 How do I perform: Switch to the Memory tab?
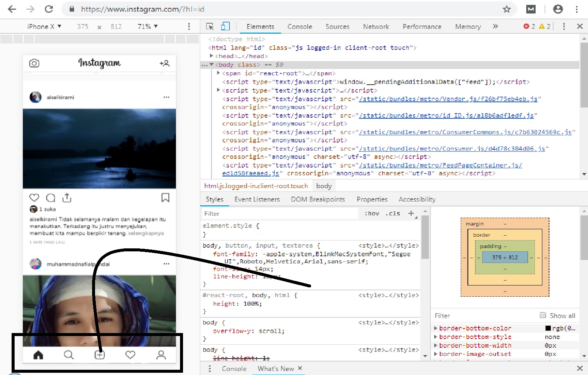tap(468, 27)
